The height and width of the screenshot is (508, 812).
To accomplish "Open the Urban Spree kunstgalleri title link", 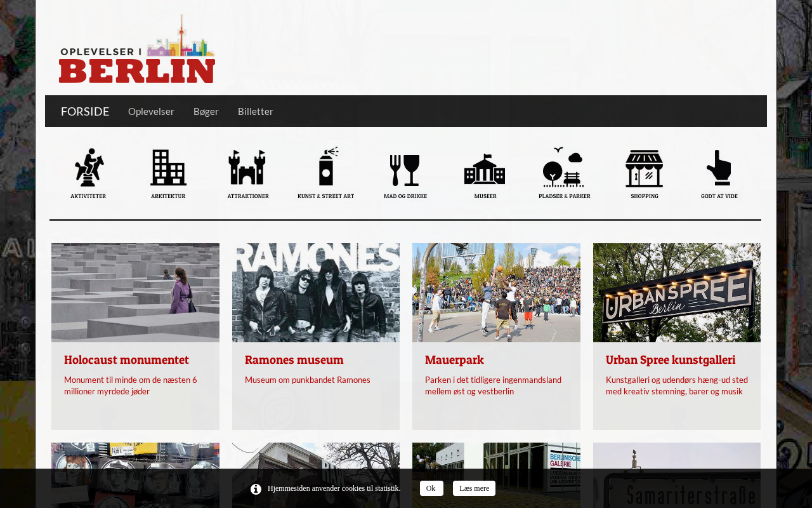I will coord(671,360).
